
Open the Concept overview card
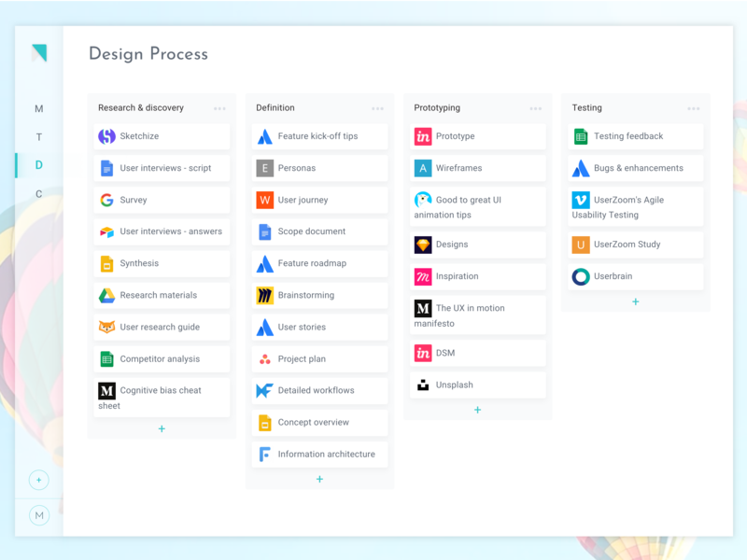(319, 423)
